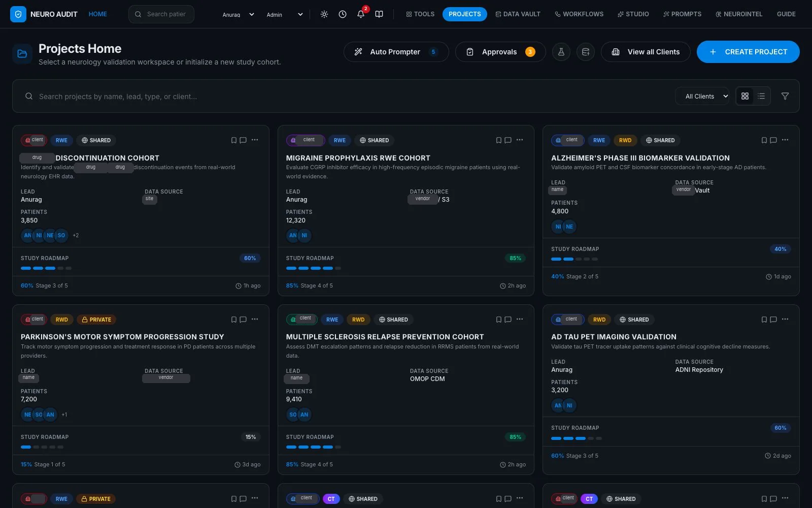Screen dimensions: 812x508
Task: Open the history clock icon in top bar
Action: (343, 14)
